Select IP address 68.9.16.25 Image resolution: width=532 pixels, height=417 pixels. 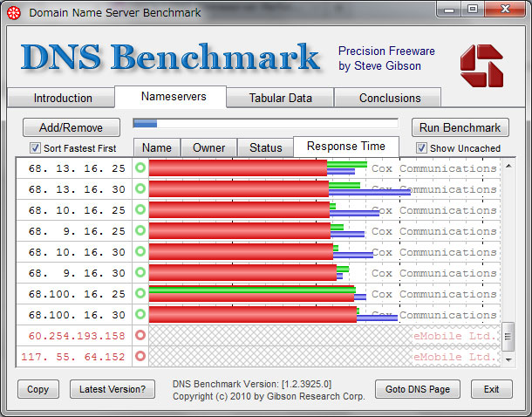pos(77,231)
